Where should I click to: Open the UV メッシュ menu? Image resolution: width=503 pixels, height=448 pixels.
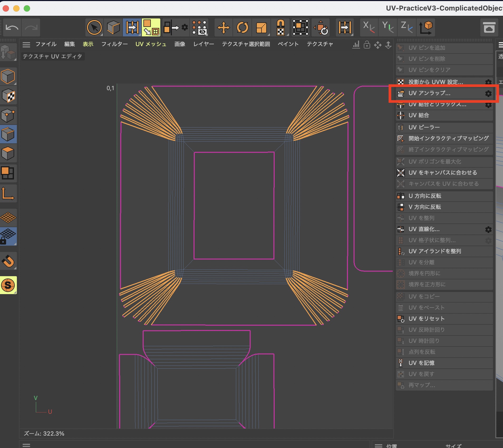151,44
